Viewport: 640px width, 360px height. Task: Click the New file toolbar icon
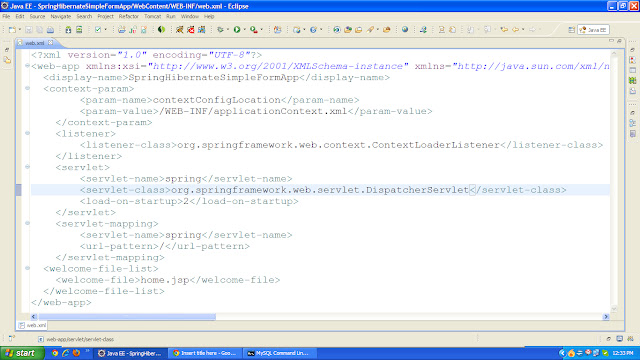pos(12,30)
